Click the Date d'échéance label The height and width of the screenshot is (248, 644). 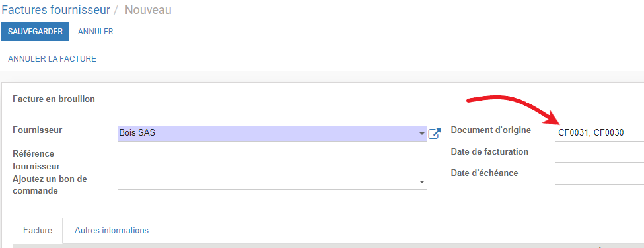point(484,173)
